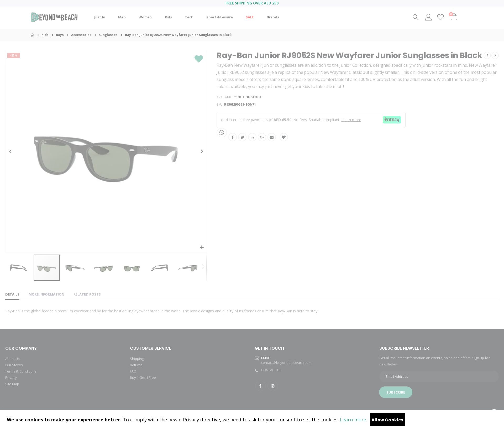Open Privacy footer link
This screenshot has height=429, width=504.
(x=11, y=378)
